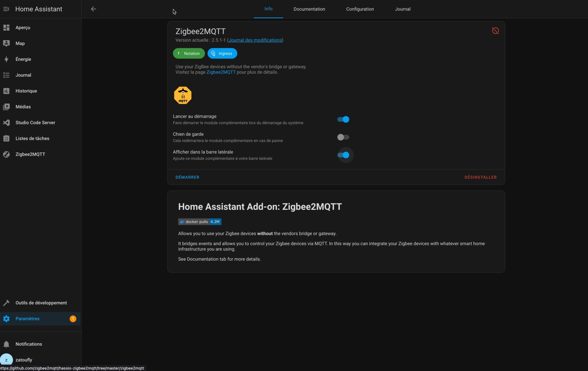Open the Médias section

coord(23,107)
